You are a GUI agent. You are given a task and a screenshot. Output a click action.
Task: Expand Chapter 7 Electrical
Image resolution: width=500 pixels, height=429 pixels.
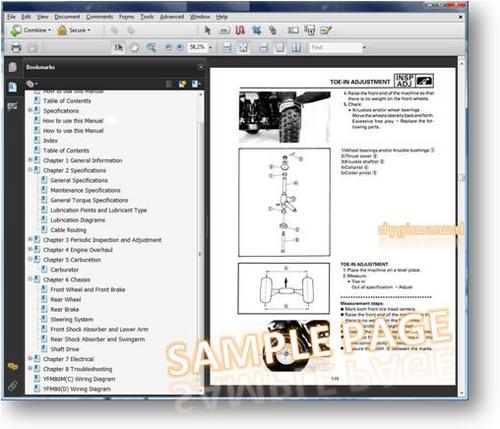tap(30, 359)
